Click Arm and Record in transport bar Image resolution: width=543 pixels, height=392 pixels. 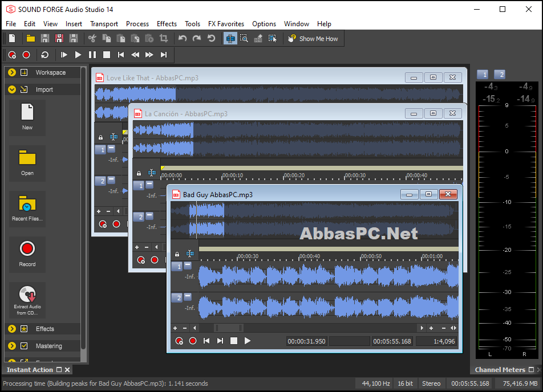click(x=12, y=55)
